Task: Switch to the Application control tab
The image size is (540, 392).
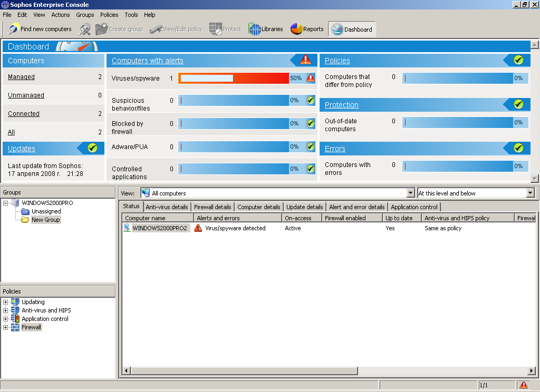Action: tap(414, 207)
